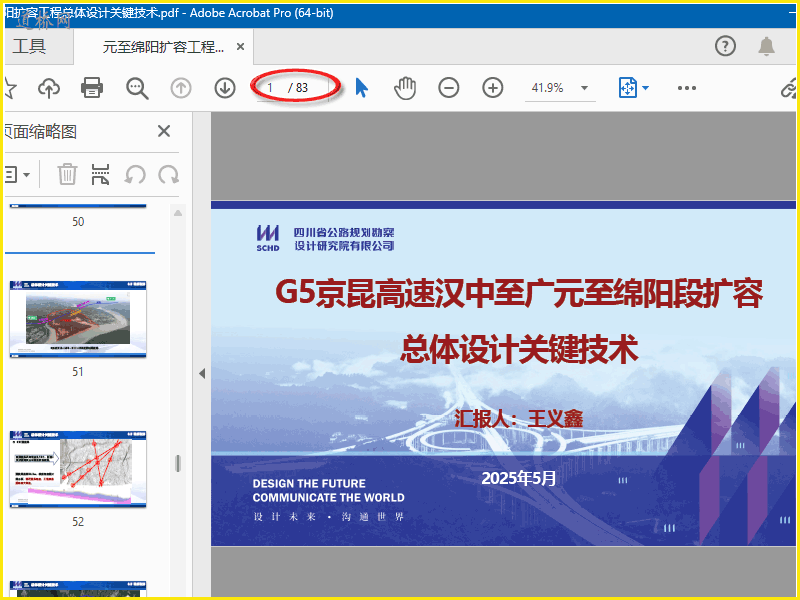800x600 pixels.
Task: Close the page thumbnails panel
Action: 164,131
